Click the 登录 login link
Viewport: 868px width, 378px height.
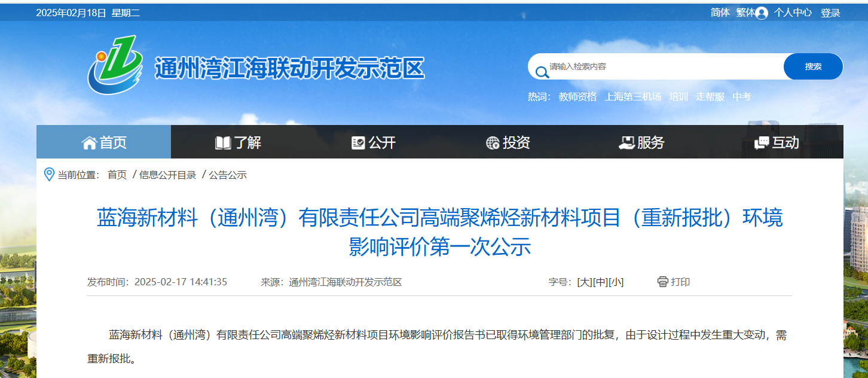[830, 13]
